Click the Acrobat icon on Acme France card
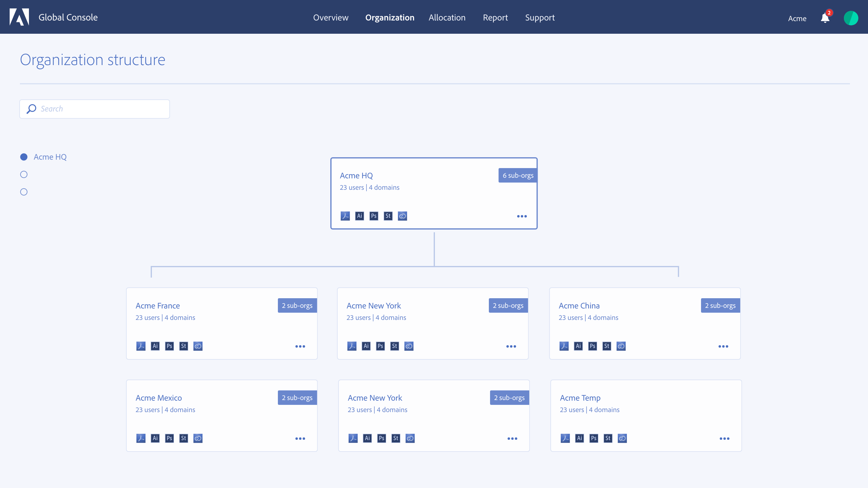 click(141, 346)
